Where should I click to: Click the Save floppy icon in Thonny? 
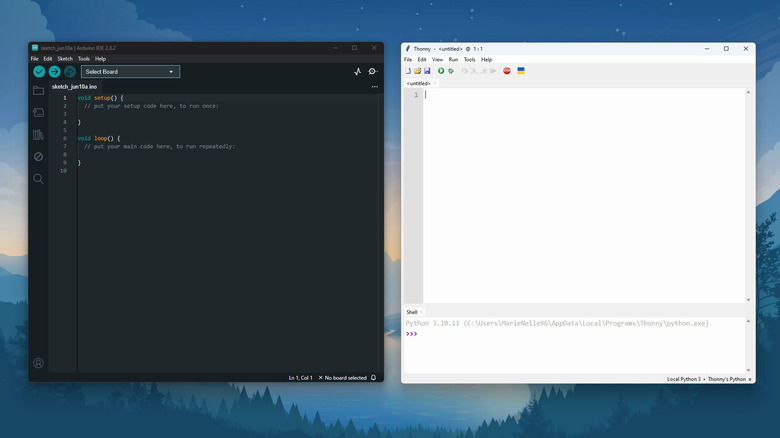click(x=427, y=71)
